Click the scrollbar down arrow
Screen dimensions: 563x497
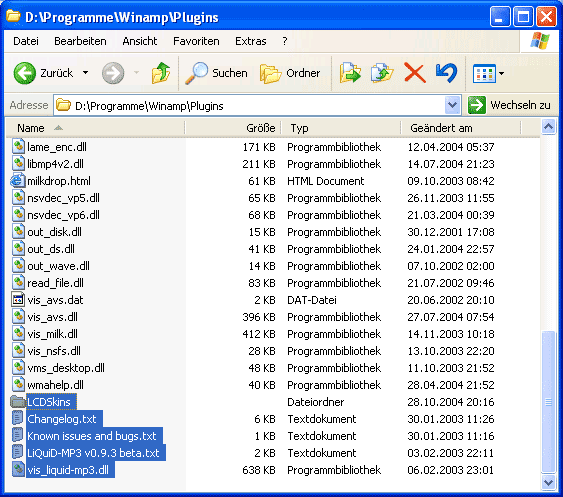[548, 482]
